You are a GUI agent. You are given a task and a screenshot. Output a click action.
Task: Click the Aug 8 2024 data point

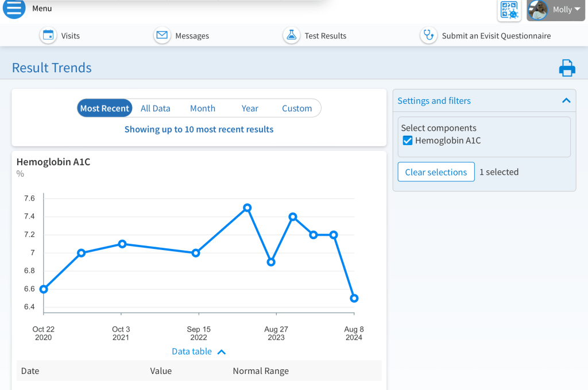[354, 298]
